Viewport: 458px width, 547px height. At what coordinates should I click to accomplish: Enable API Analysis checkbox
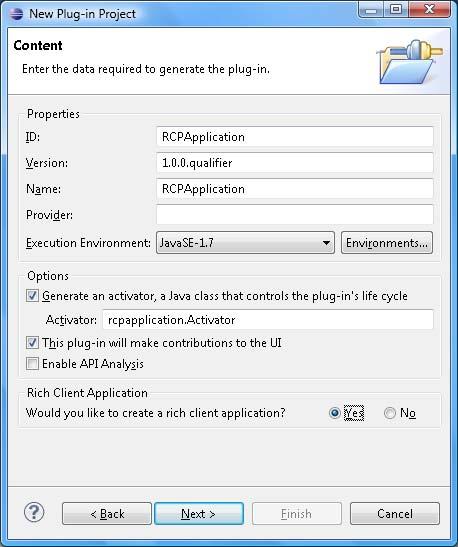32,364
